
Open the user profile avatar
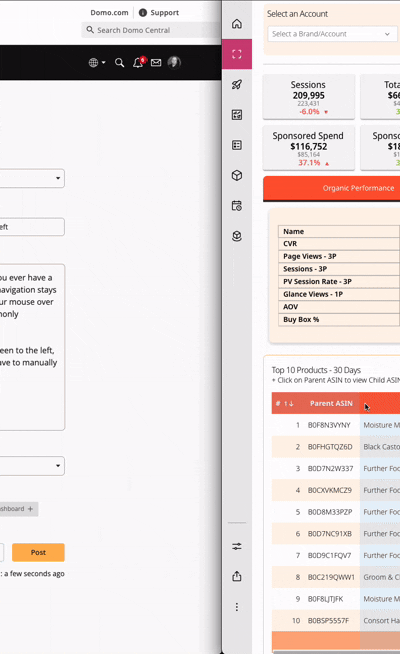(174, 63)
